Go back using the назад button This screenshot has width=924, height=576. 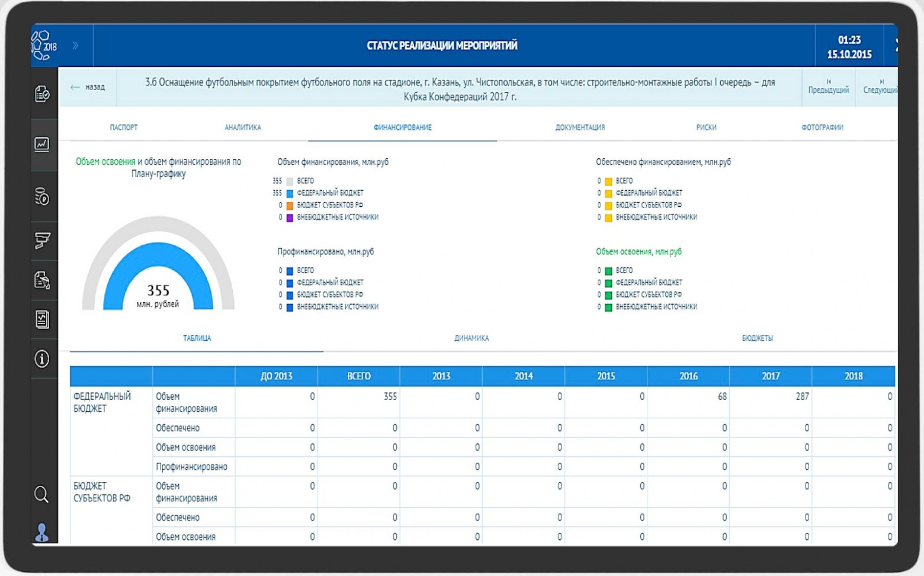click(88, 87)
